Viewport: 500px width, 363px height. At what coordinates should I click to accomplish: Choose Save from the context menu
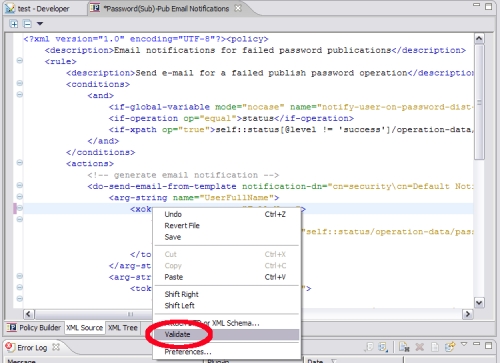(226, 237)
